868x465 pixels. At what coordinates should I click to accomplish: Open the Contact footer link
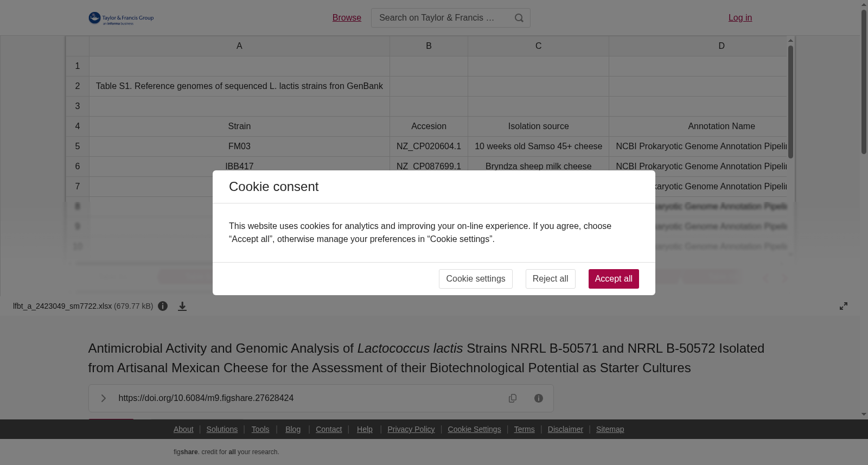tap(329, 429)
